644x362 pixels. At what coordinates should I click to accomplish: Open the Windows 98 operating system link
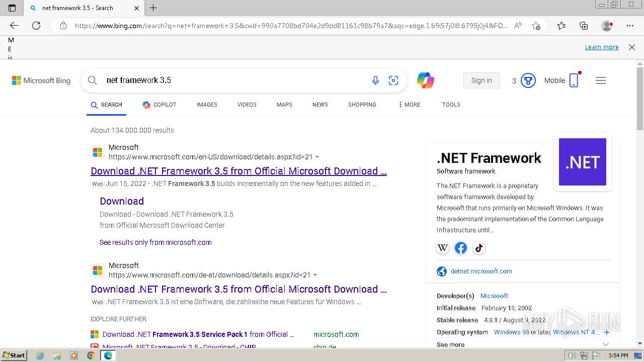[512, 332]
